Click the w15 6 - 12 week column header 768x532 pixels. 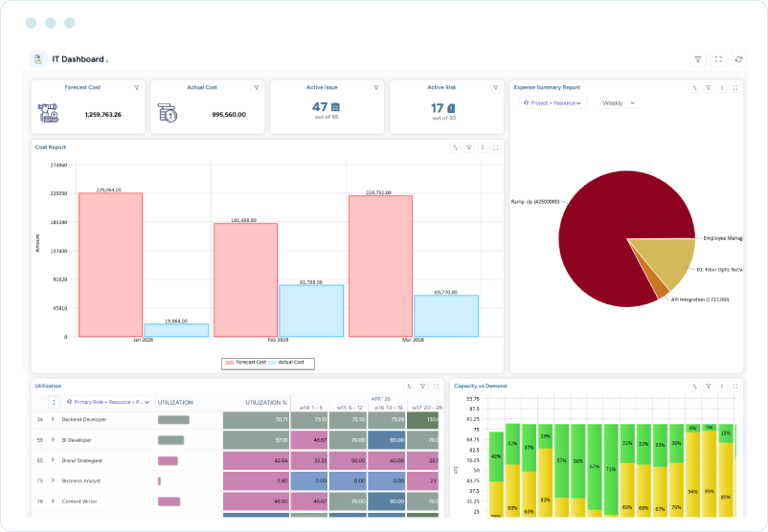(350, 408)
